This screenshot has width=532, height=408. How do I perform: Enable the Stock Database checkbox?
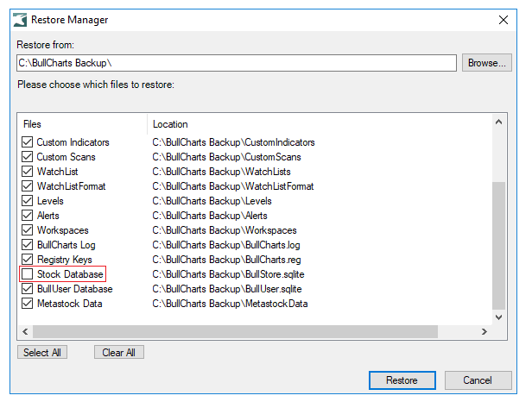point(27,273)
